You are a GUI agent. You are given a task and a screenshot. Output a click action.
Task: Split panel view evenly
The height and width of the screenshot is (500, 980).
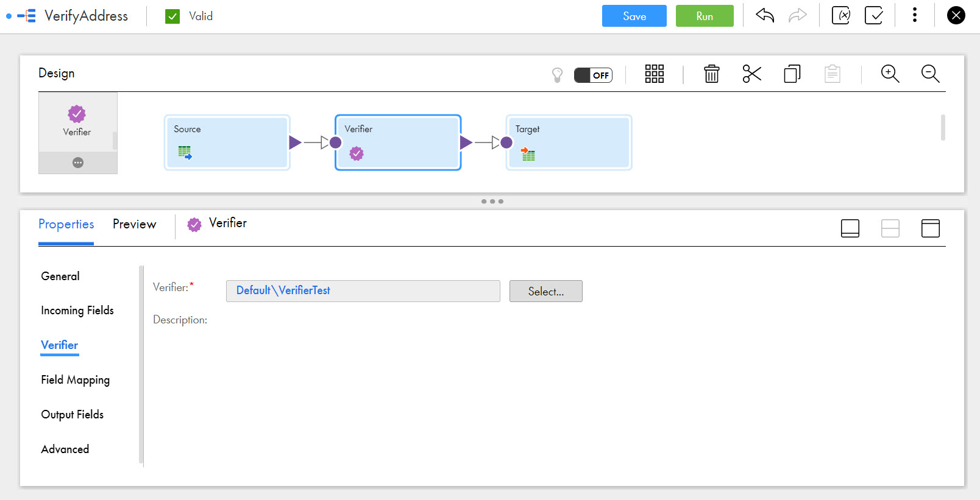(x=890, y=228)
